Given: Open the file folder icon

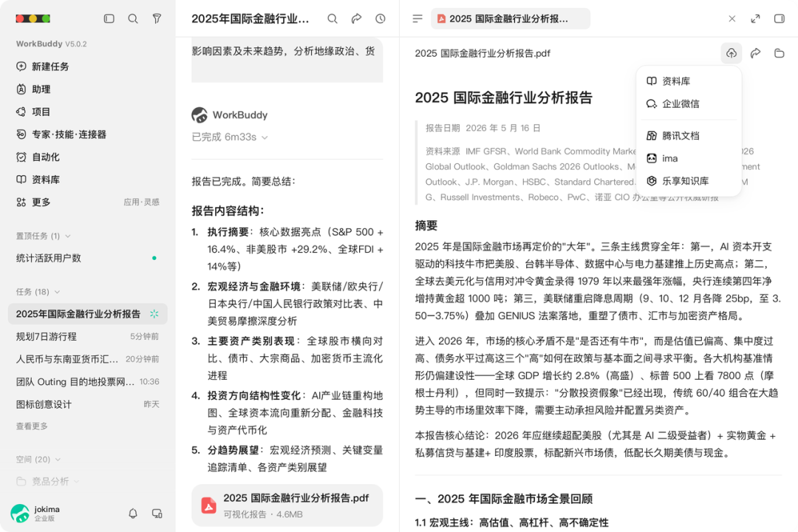Looking at the screenshot, I should (x=780, y=53).
